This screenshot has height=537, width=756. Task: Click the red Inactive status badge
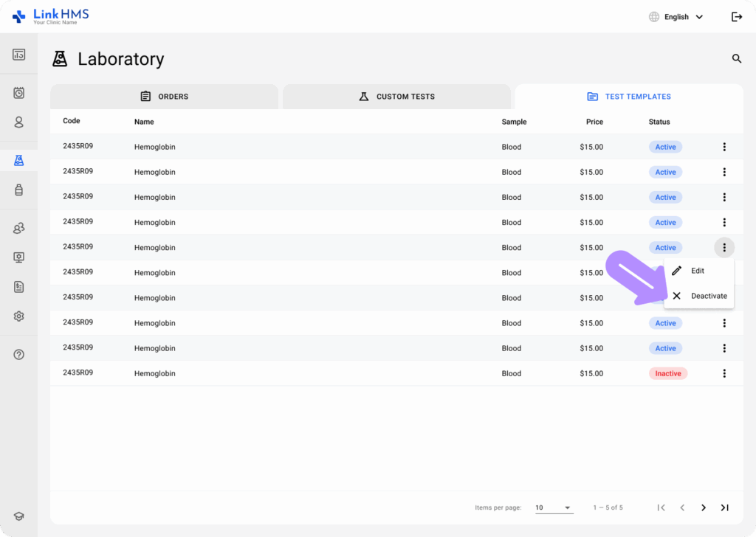(x=667, y=373)
